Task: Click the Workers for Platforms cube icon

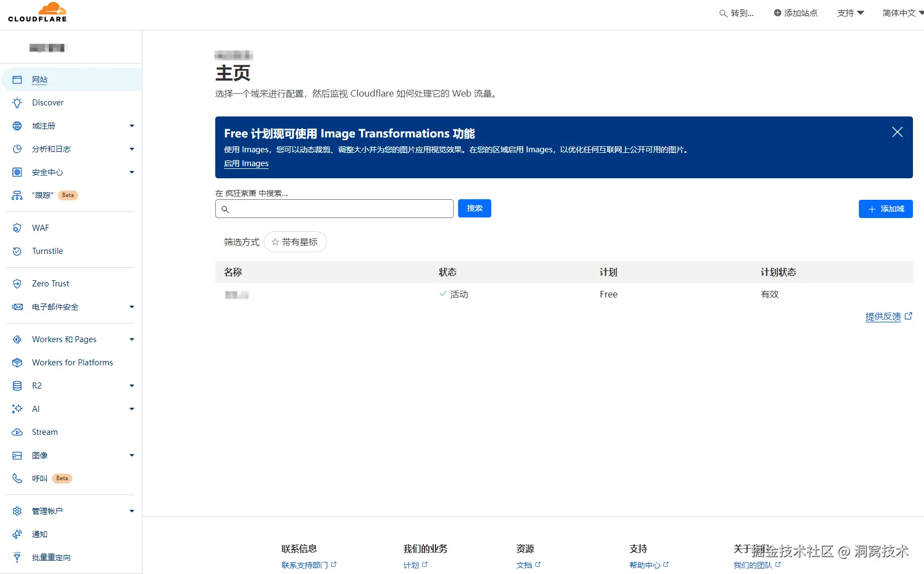Action: point(17,363)
